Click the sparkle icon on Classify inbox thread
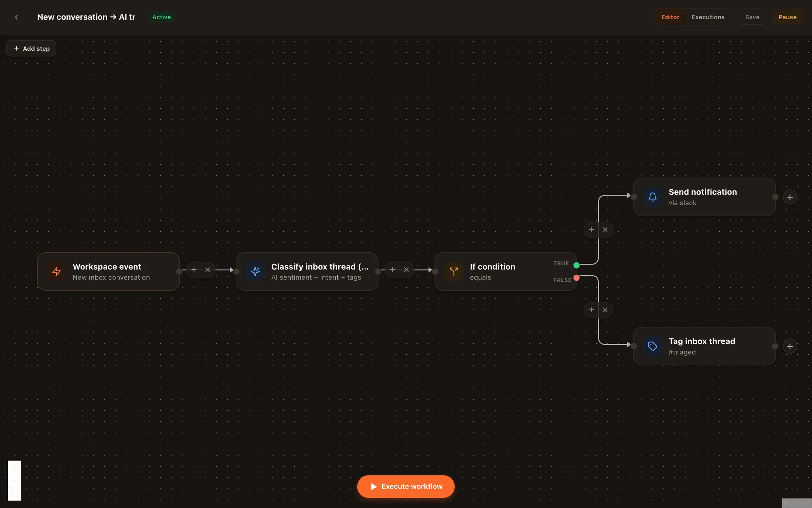 pyautogui.click(x=255, y=271)
